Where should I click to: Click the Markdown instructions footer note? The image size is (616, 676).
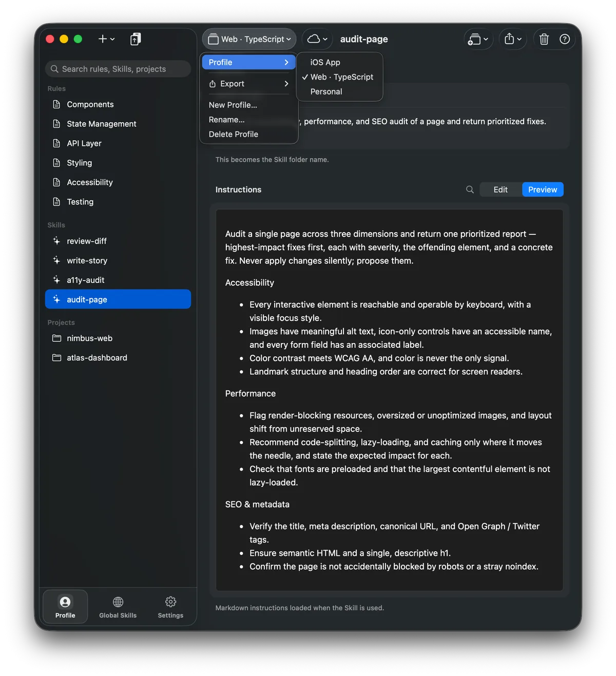point(300,608)
